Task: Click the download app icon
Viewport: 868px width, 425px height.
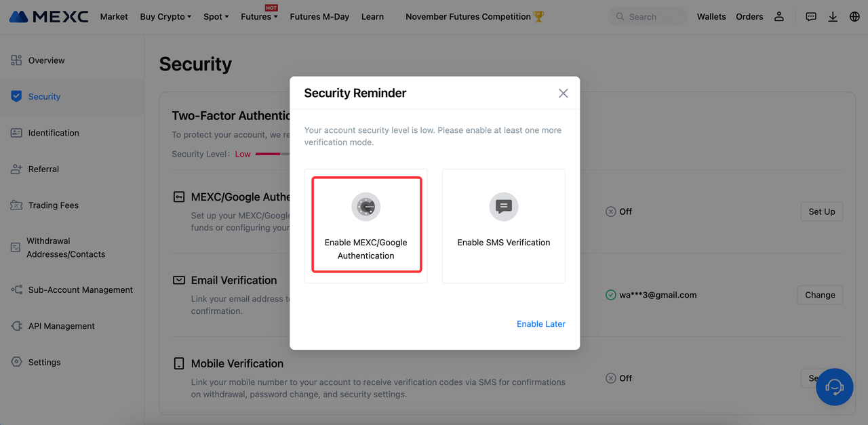Action: [833, 16]
